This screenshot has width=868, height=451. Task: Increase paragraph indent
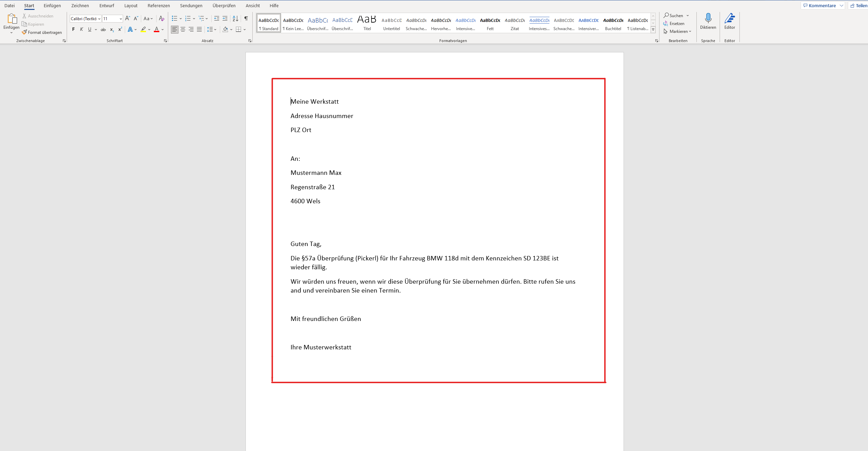click(x=225, y=18)
